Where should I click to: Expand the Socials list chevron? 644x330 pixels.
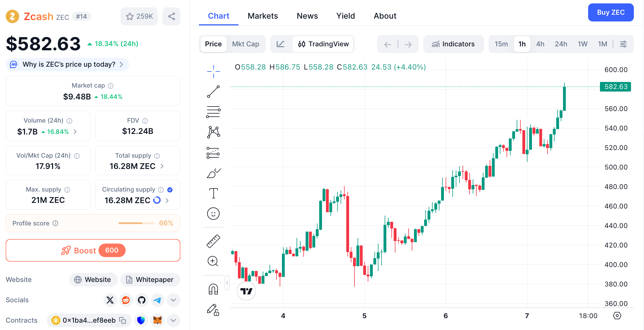[x=173, y=300]
